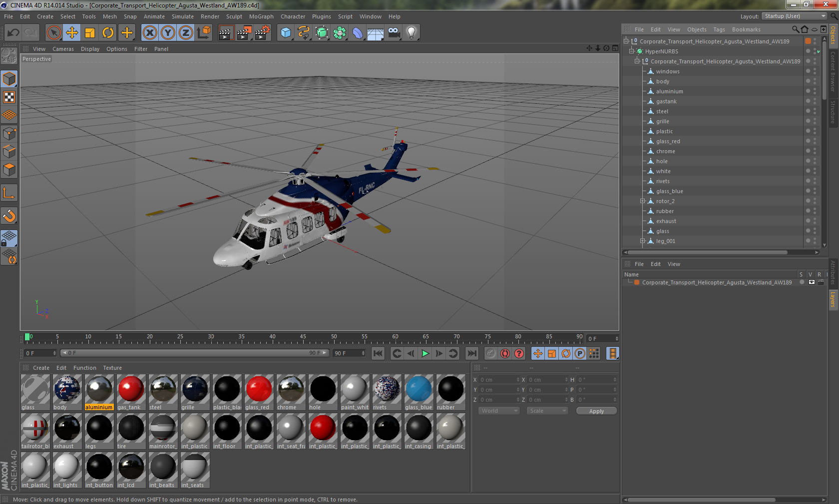
Task: Click the X position input field
Action: [x=499, y=380]
